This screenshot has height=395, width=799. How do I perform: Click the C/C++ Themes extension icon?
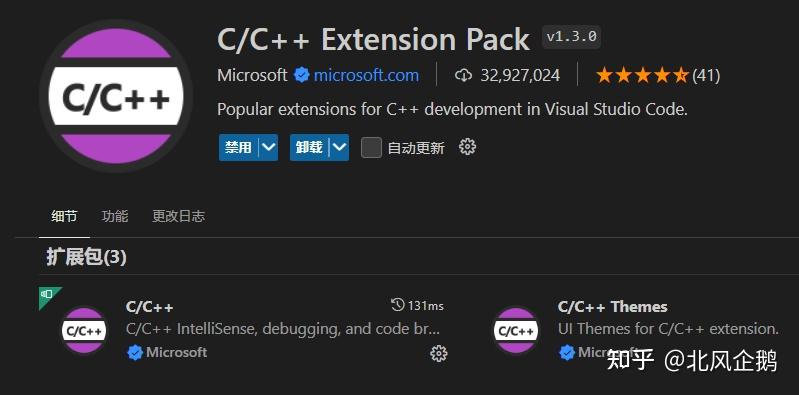(x=516, y=330)
